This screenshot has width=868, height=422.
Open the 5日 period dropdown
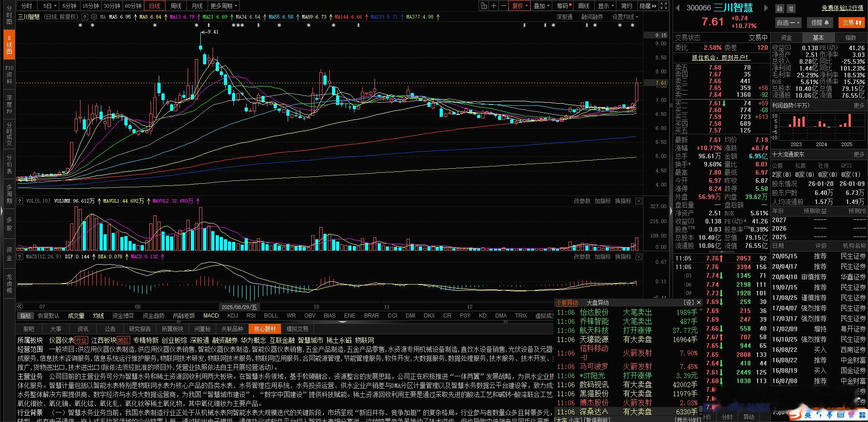(x=49, y=6)
